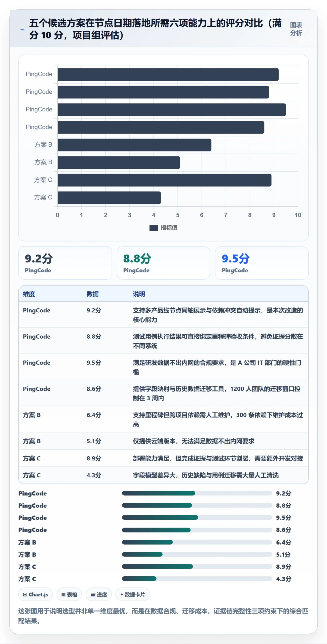Click the description starting 部署能力满足

pos(218,458)
